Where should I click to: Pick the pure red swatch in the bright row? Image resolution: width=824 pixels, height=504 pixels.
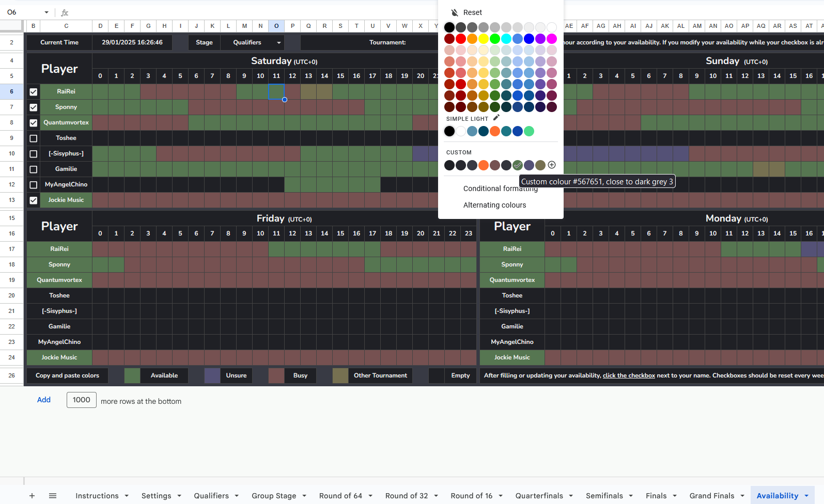(461, 39)
